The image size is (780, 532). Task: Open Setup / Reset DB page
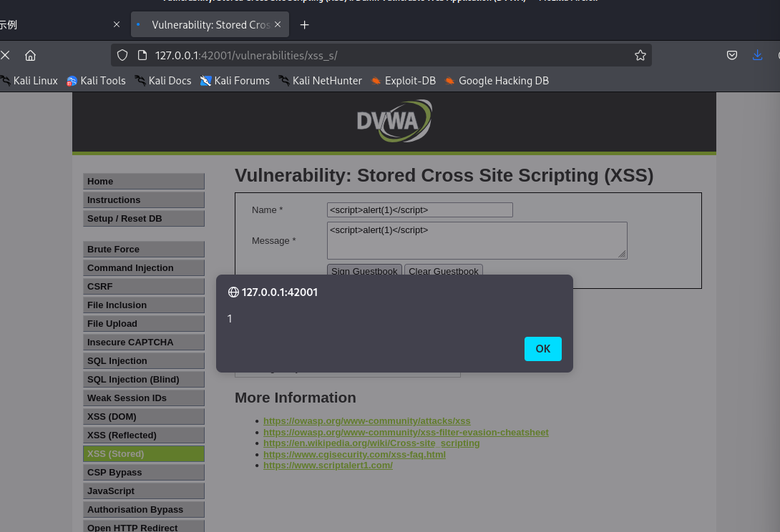click(x=144, y=219)
